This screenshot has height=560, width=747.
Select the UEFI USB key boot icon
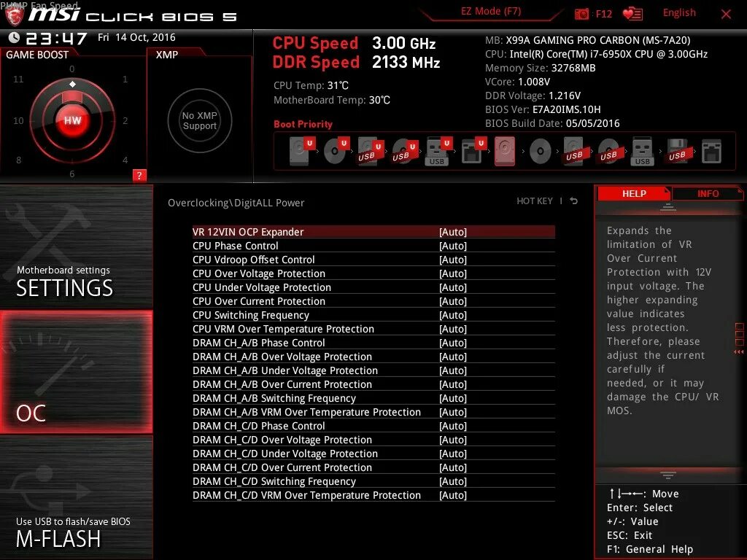tap(438, 151)
